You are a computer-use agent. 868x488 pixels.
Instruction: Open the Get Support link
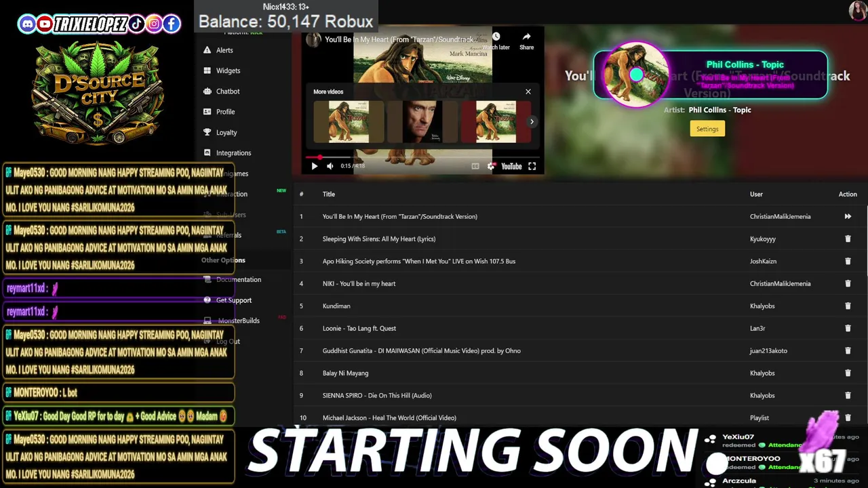coord(233,300)
